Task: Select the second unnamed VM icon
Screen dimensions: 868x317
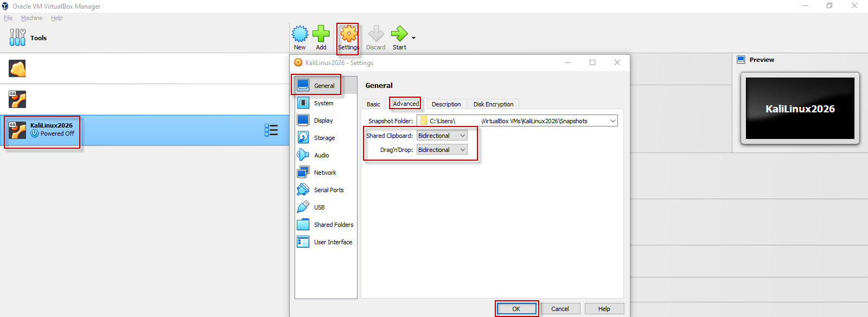Action: click(17, 99)
